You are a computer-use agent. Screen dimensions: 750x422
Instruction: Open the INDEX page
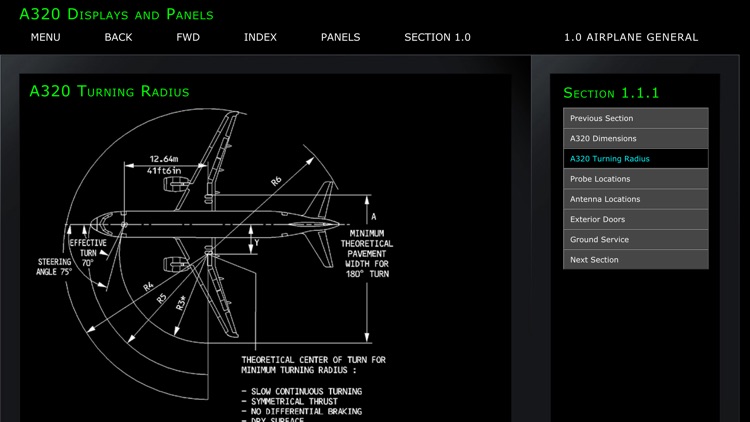(260, 37)
